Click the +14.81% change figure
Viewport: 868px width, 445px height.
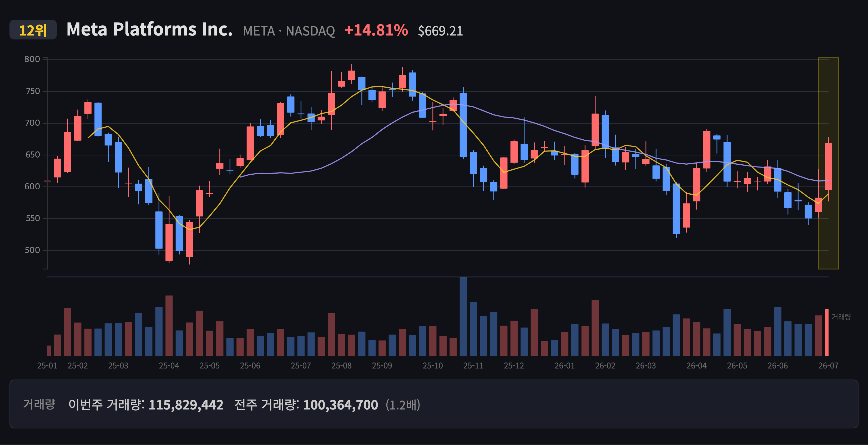tap(376, 30)
